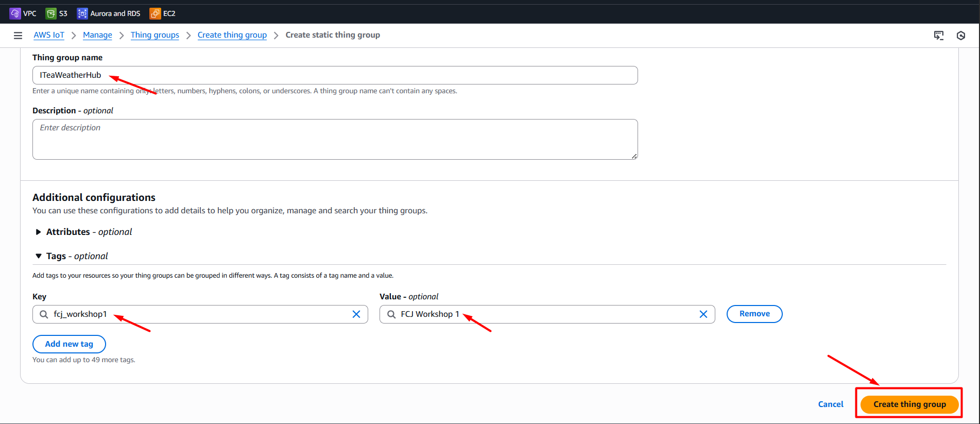
Task: Click Cancel to discard the form
Action: click(x=831, y=404)
